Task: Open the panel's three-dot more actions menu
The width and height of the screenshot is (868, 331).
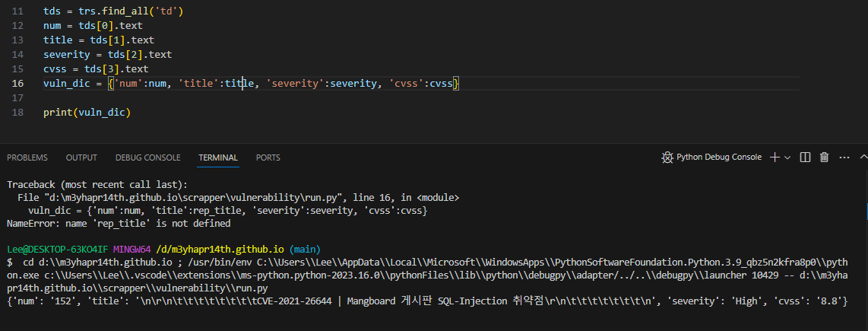Action: click(x=844, y=158)
